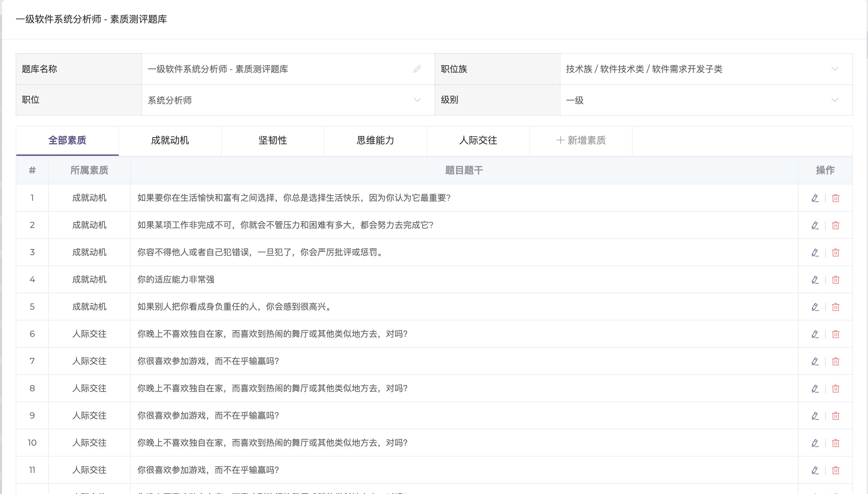
Task: Delete question row 5
Action: (835, 307)
